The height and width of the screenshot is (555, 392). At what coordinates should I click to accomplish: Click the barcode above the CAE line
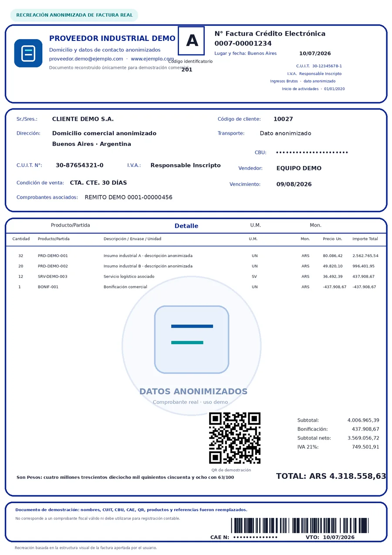tap(300, 525)
